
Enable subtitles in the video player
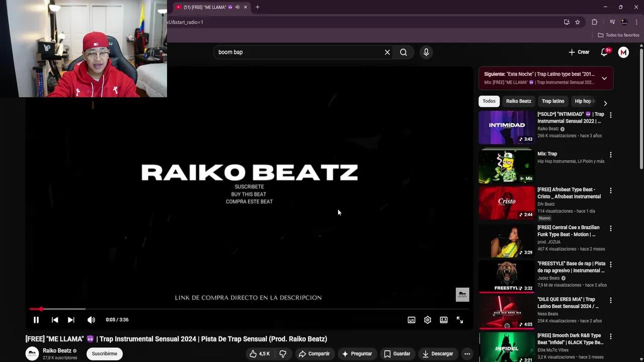[411, 320]
